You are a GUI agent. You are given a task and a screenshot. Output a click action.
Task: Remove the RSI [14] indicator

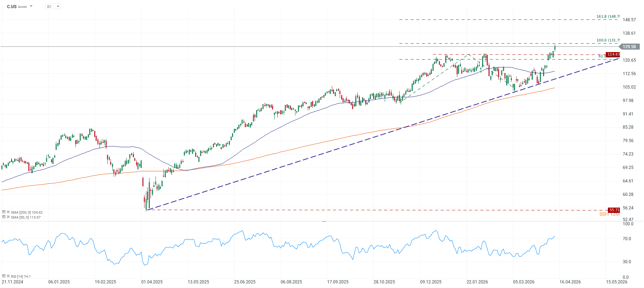coord(8,276)
